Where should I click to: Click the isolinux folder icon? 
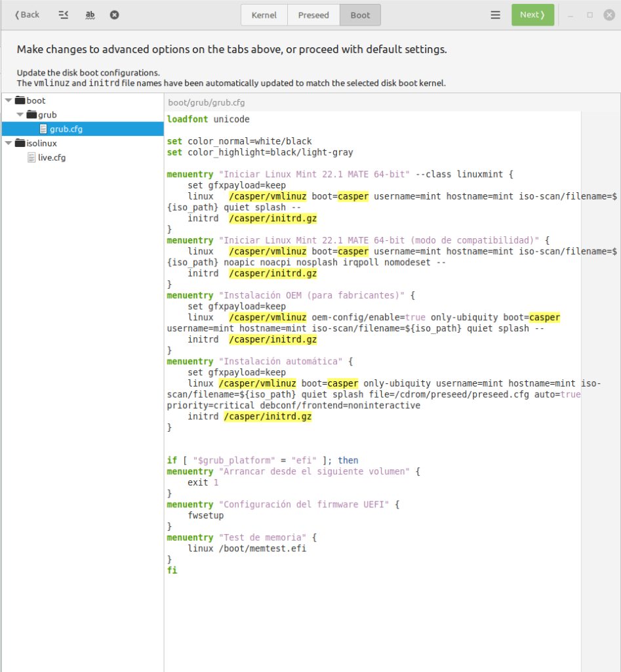[x=20, y=143]
